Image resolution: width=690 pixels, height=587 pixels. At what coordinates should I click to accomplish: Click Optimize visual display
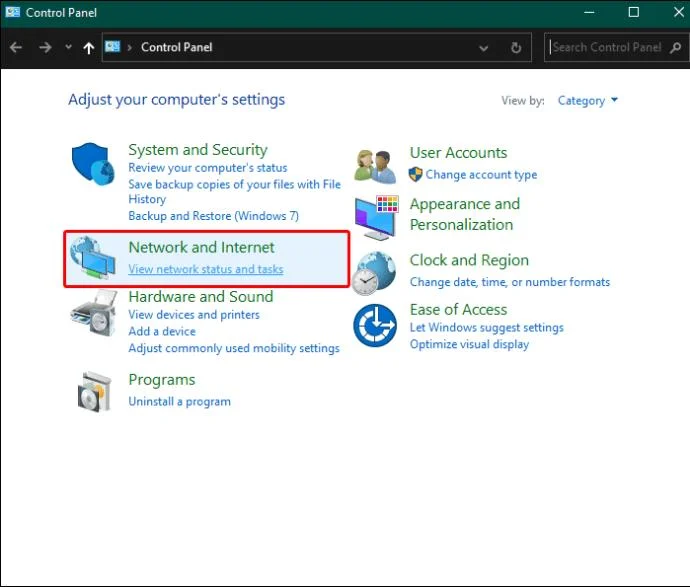[x=469, y=344]
